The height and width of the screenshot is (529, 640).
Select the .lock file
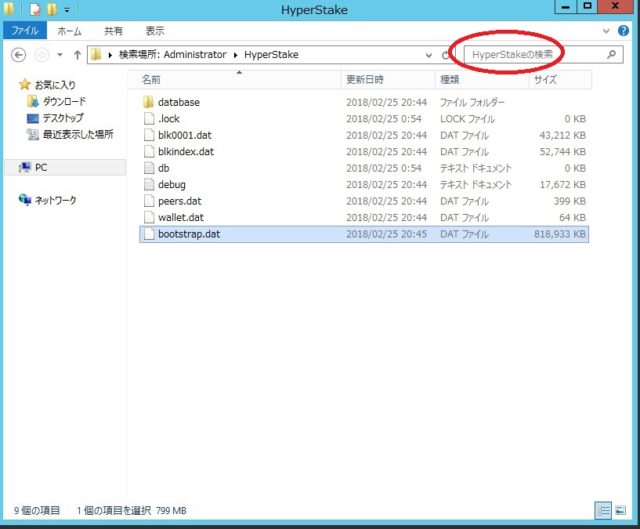(364, 119)
